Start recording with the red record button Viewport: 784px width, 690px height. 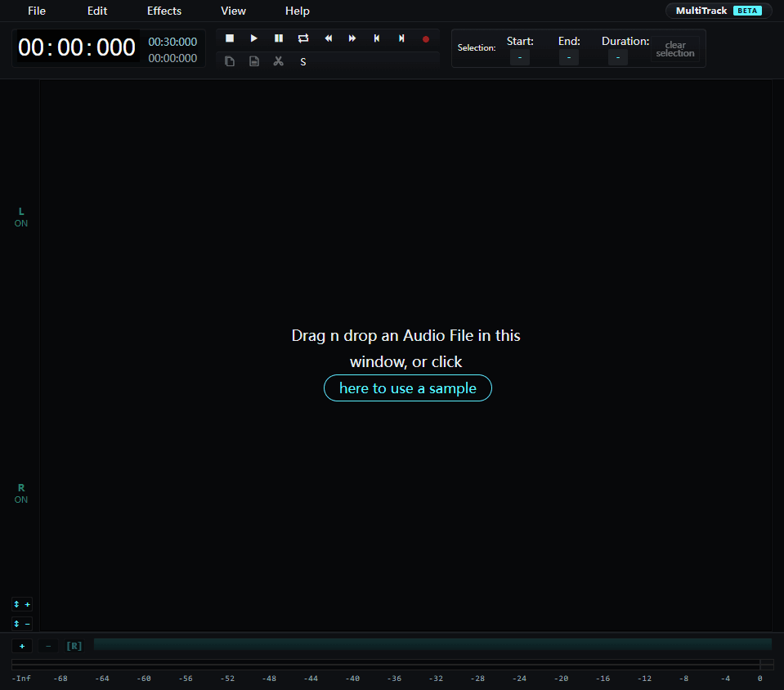[x=425, y=39]
